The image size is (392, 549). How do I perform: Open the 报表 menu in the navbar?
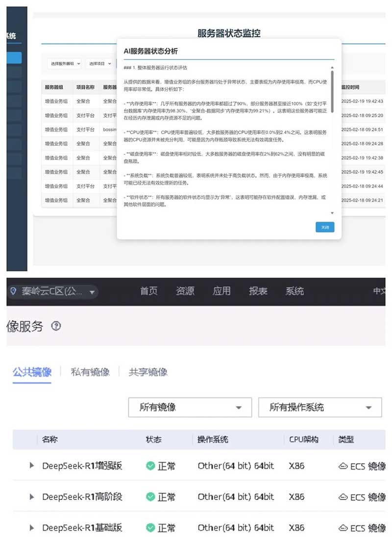[x=258, y=290]
